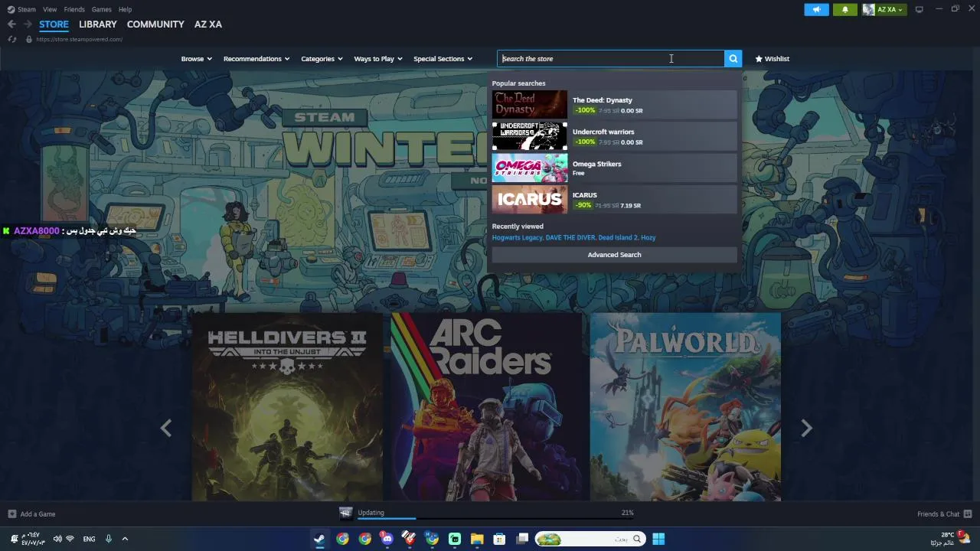Show previous carousel games arrow
Image resolution: width=980 pixels, height=551 pixels.
166,429
